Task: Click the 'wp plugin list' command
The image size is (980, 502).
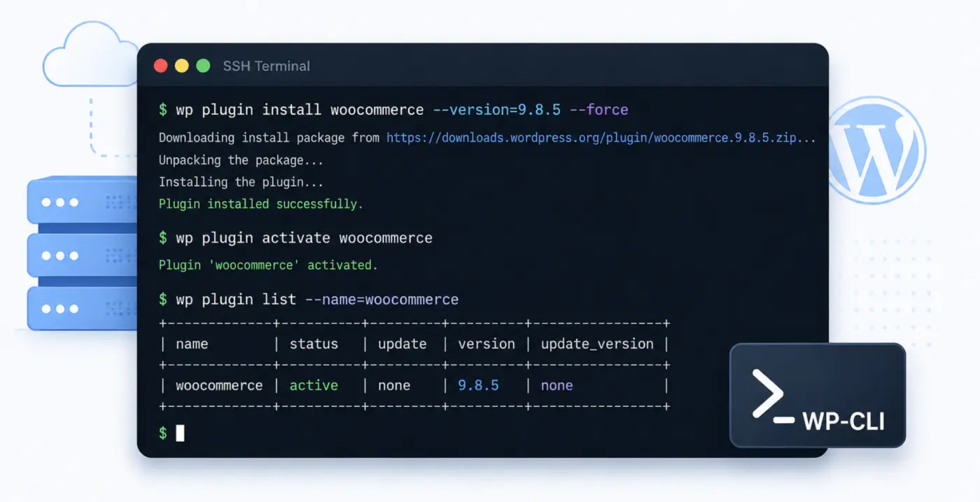Action: coord(236,300)
